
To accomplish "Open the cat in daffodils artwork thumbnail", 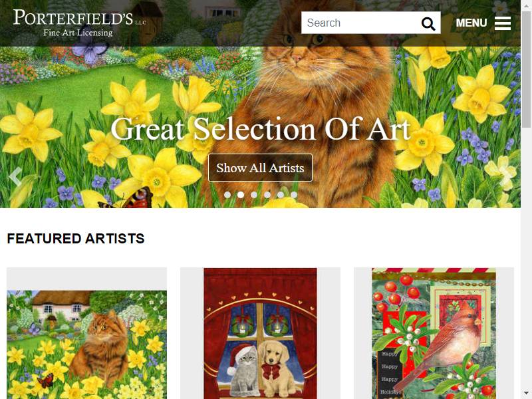I will 87,344.
